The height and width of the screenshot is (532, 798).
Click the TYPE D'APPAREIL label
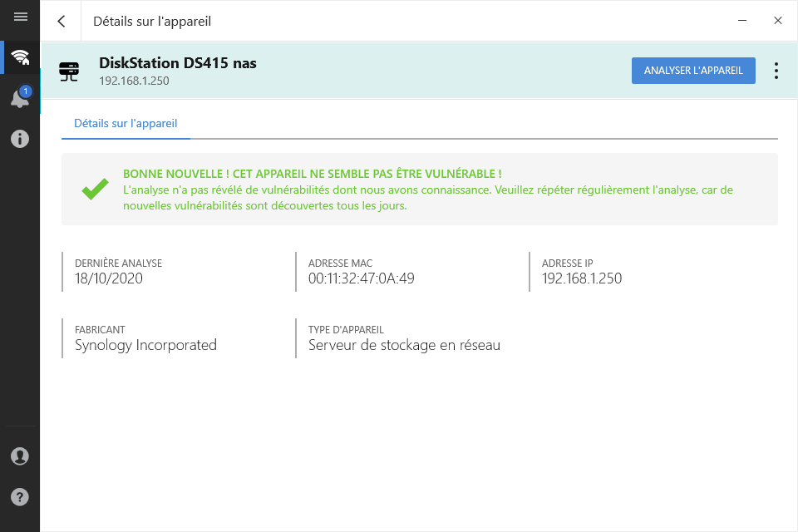346,330
